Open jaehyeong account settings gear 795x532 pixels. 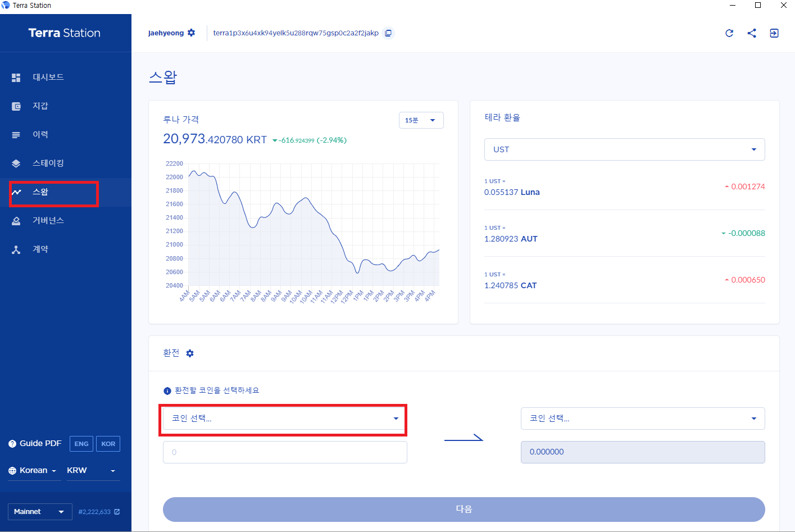192,33
